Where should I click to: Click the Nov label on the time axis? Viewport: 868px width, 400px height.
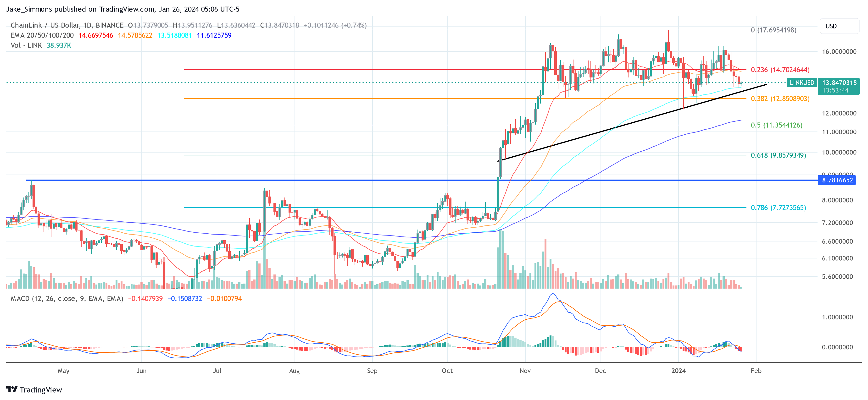click(525, 371)
